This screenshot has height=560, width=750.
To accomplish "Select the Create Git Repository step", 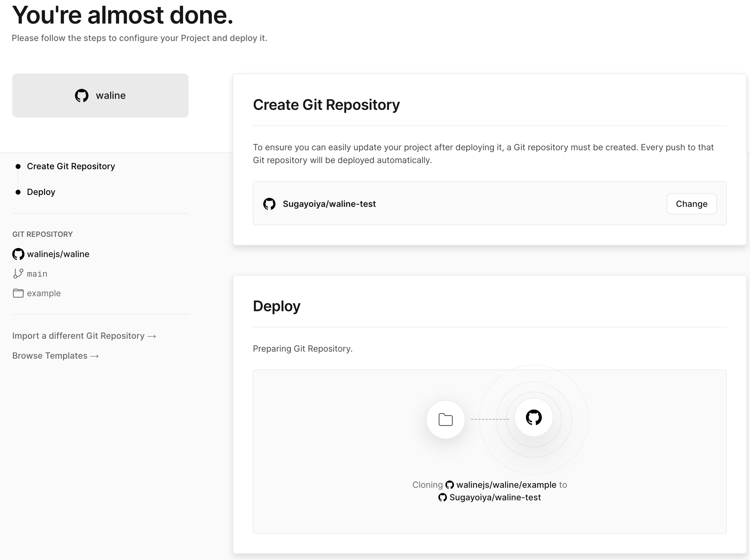I will point(71,166).
